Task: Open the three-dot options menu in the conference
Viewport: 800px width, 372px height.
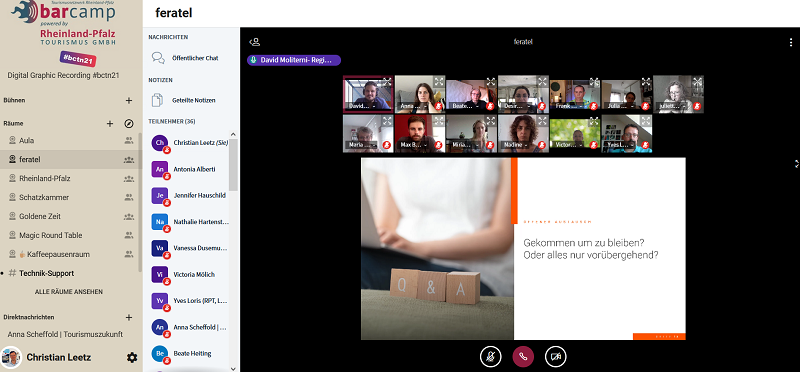Action: click(791, 42)
